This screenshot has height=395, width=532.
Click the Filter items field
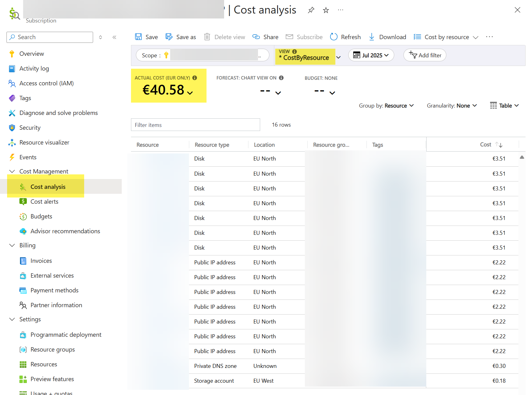[x=195, y=125]
